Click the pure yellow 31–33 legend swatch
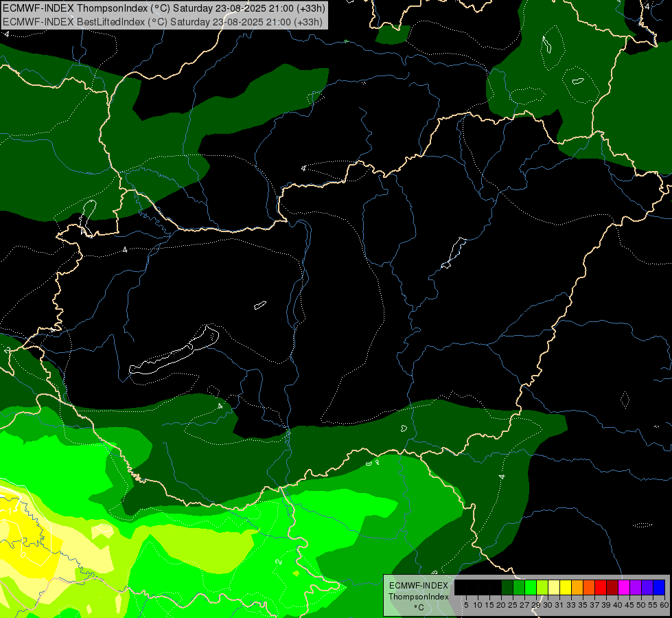The image size is (672, 618). coord(566,587)
